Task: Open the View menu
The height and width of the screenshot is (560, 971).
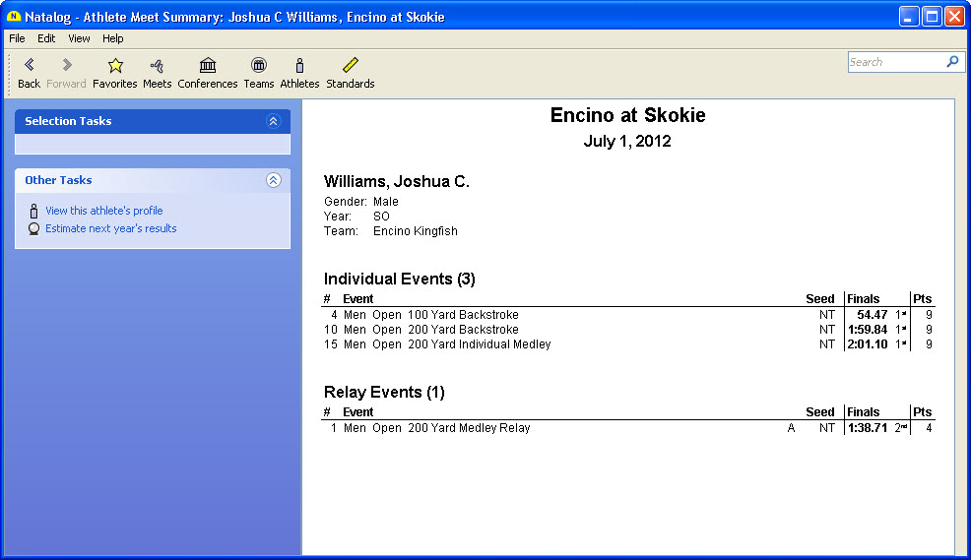Action: coord(79,38)
